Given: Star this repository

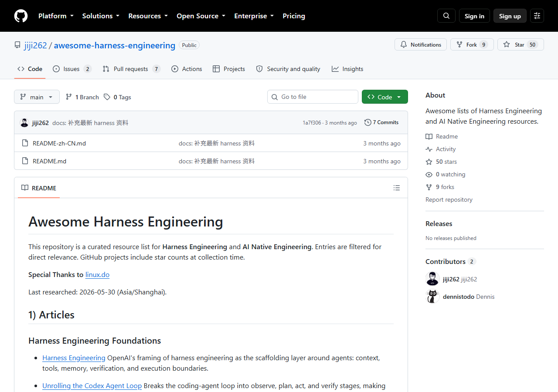Looking at the screenshot, I should pos(521,44).
